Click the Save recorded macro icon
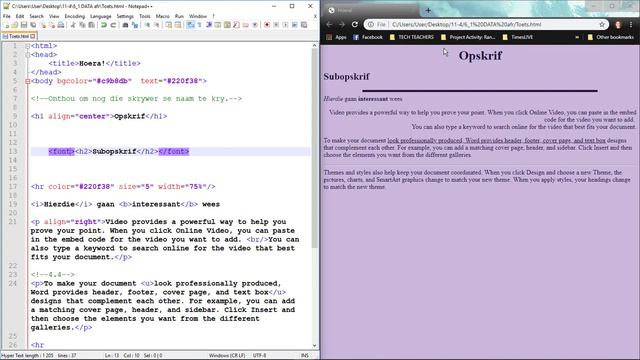This screenshot has height=360, width=640. point(304,25)
